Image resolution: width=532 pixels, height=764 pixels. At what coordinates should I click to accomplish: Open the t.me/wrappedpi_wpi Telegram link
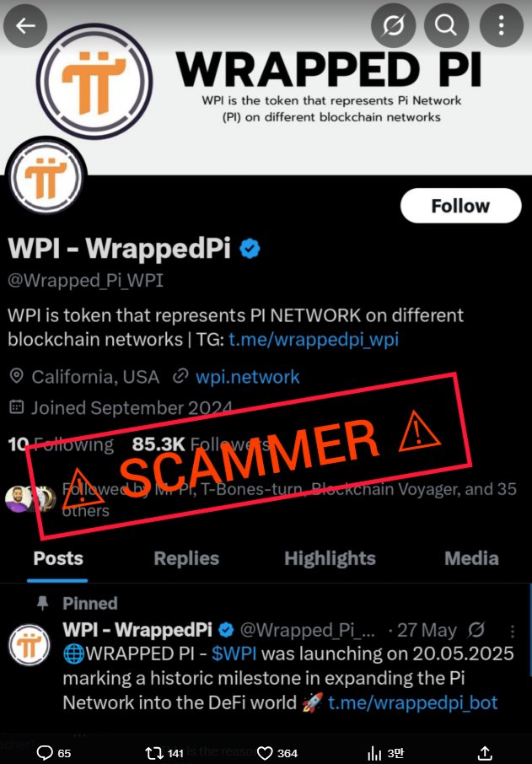pos(314,340)
